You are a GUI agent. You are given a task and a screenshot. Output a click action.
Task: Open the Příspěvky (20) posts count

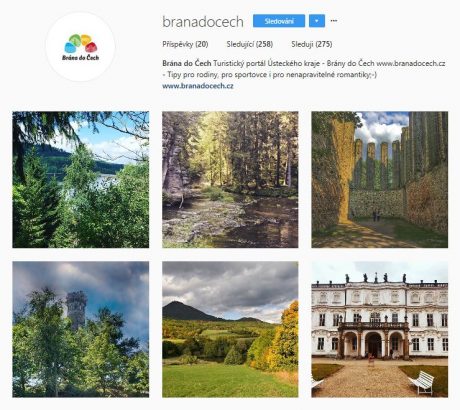185,44
